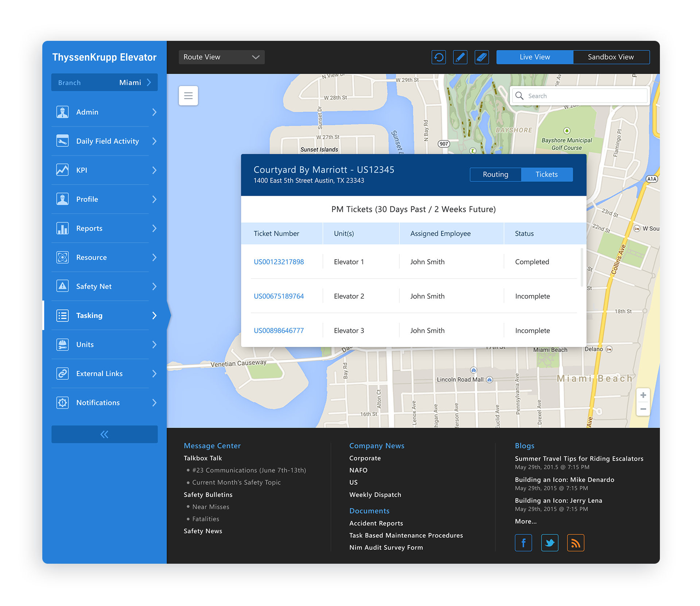Select the pencil edit tool

(460, 57)
